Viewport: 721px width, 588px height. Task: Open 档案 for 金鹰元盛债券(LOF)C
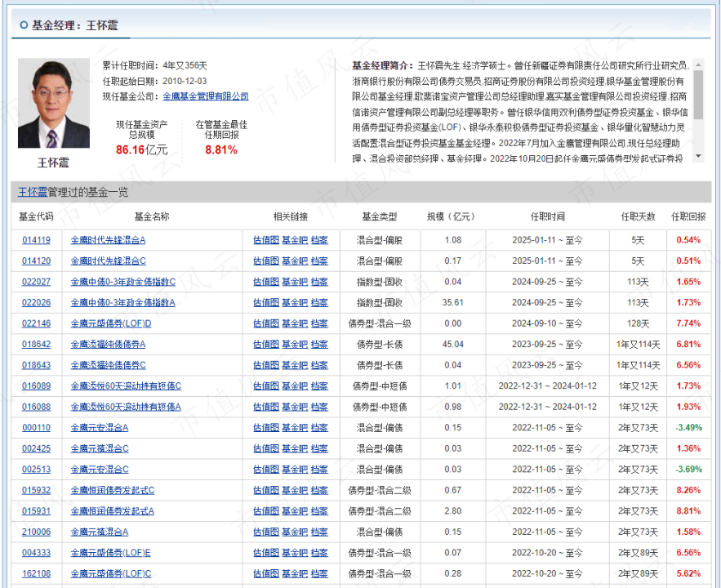click(319, 574)
